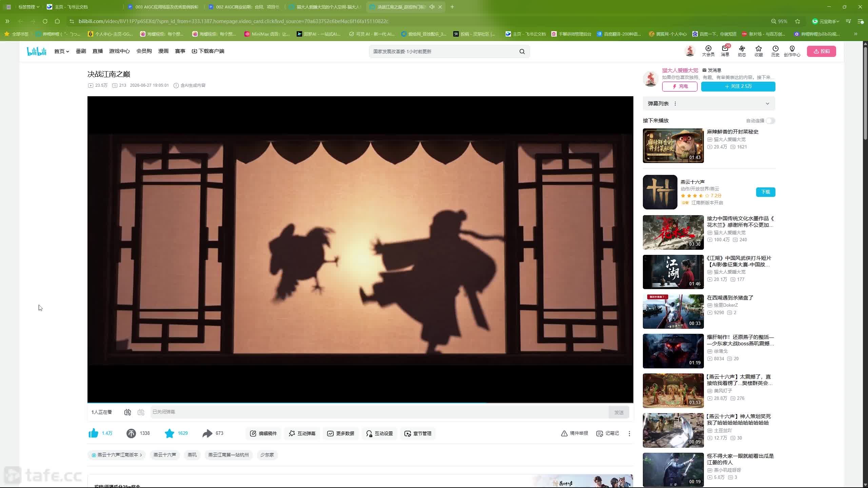
Task: Click the three-dot more options by 记笔记
Action: pos(629,433)
